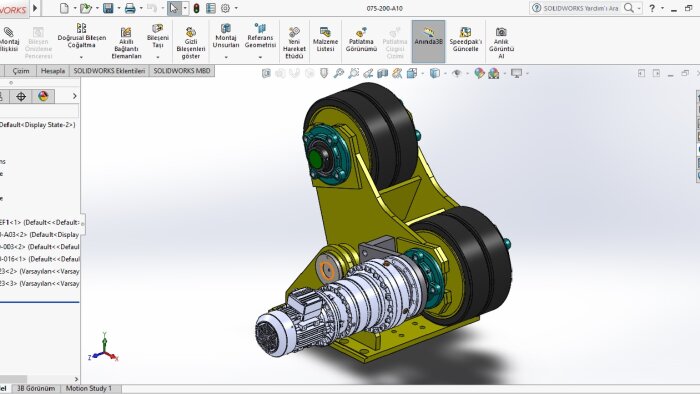Click Edit Appearance color ball icon

pos(479,73)
